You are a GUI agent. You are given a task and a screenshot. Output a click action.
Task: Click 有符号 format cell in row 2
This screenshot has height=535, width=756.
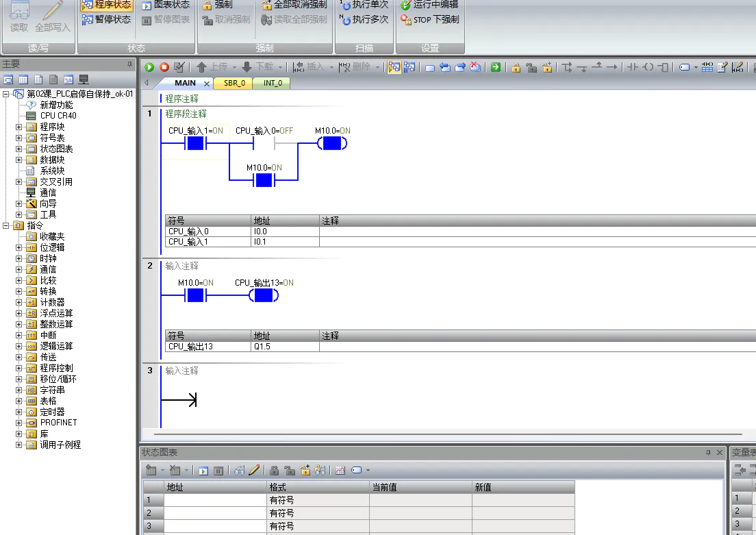(x=318, y=513)
